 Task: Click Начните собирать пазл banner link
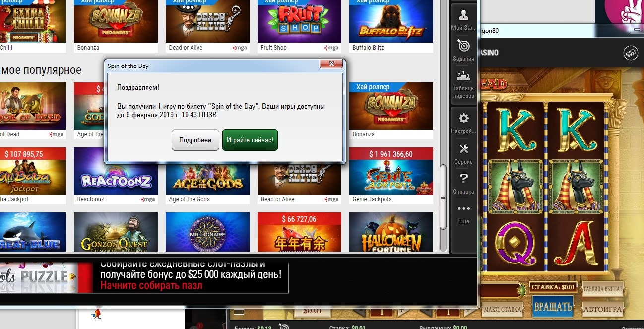click(x=151, y=285)
